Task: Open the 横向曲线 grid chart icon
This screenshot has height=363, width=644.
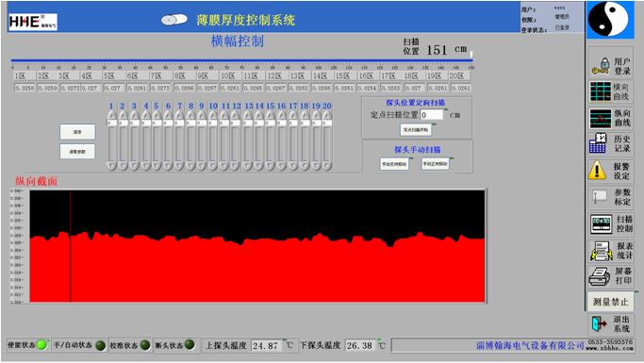Action: pos(601,91)
